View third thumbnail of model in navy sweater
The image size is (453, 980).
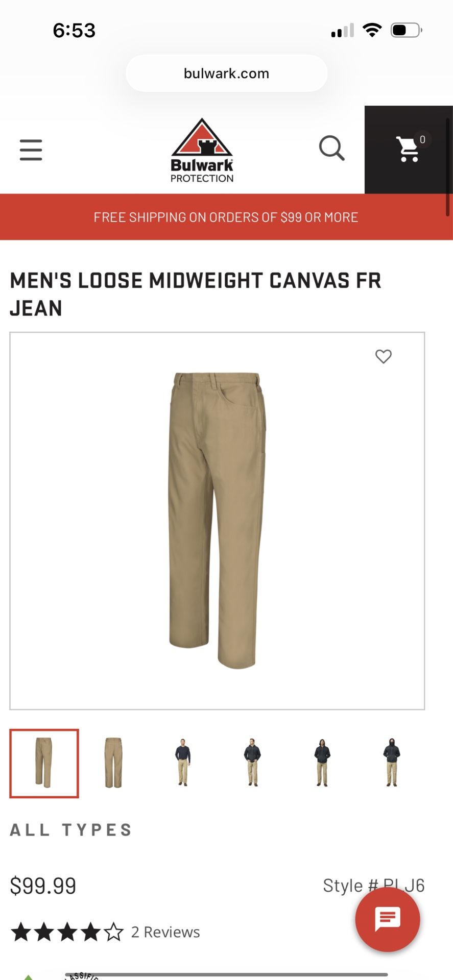[183, 764]
